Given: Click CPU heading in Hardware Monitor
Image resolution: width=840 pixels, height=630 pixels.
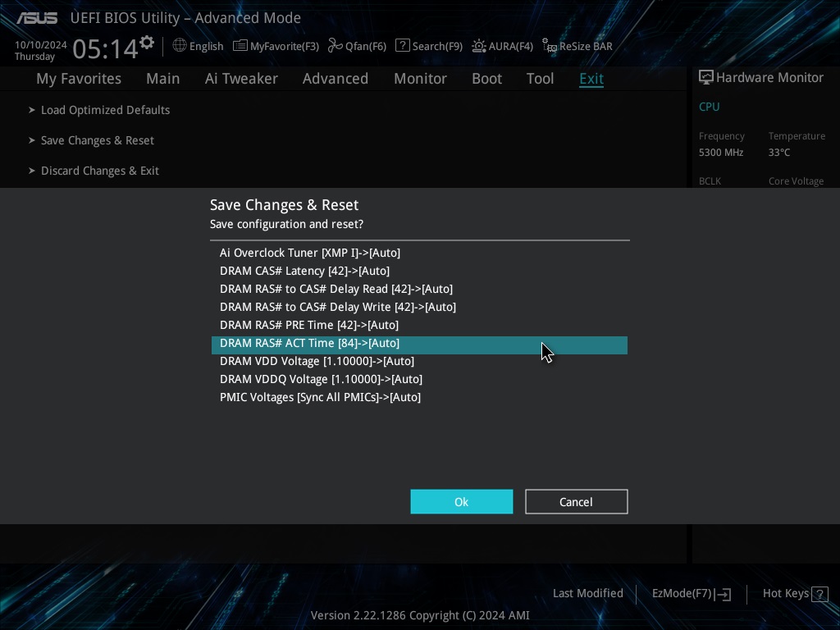Looking at the screenshot, I should tap(710, 107).
